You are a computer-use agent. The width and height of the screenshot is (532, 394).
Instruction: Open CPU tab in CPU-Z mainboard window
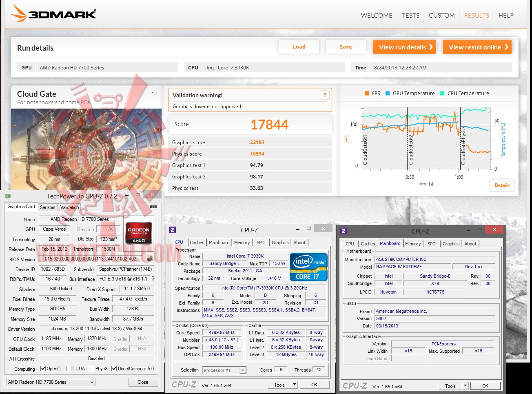tap(350, 244)
